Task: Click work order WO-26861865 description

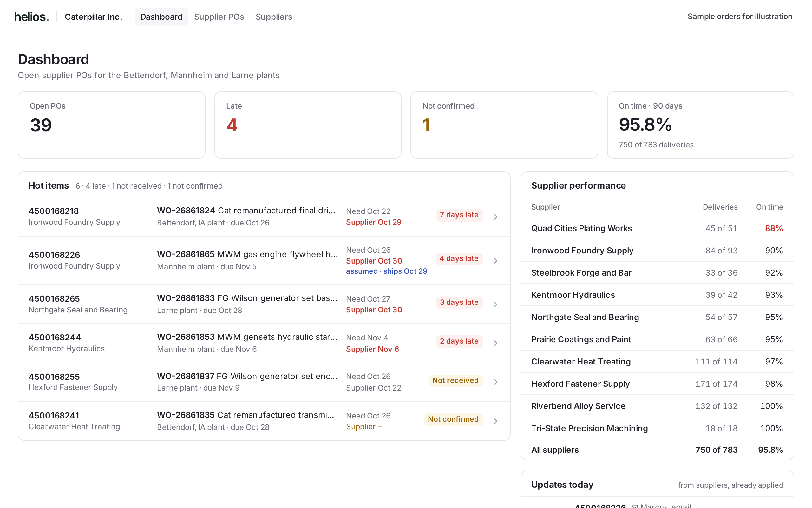Action: tap(247, 254)
